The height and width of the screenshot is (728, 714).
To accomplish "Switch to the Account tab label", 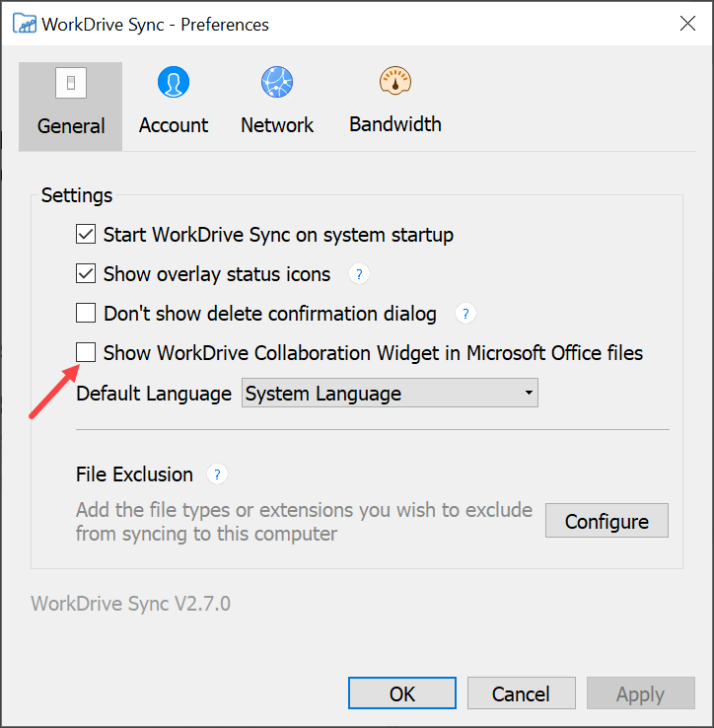I will (174, 125).
